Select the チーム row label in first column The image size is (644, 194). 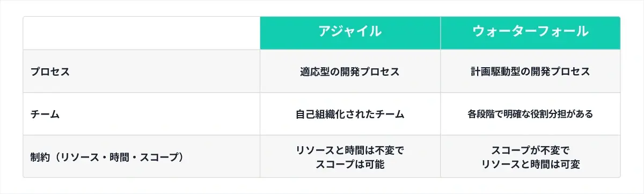coord(45,114)
